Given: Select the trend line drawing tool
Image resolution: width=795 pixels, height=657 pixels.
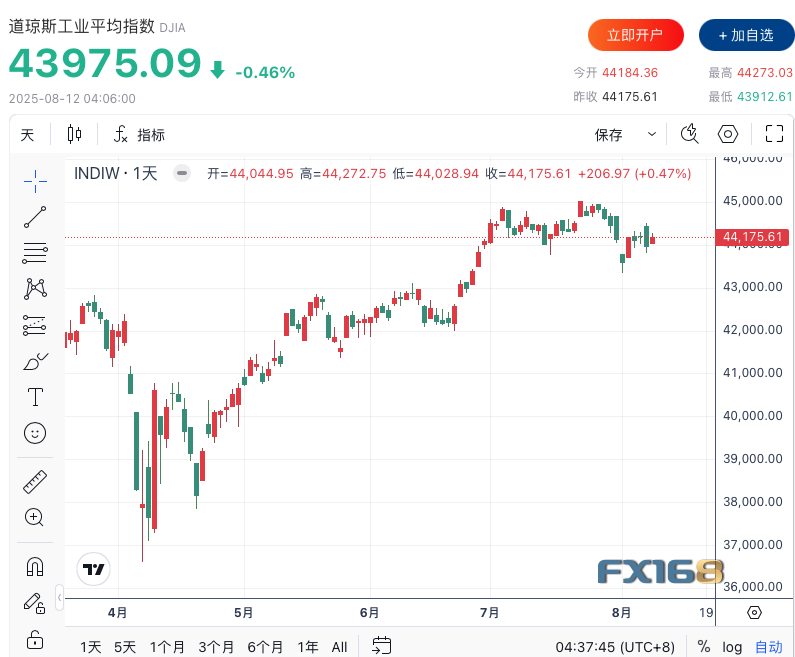Looking at the screenshot, I should [35, 217].
